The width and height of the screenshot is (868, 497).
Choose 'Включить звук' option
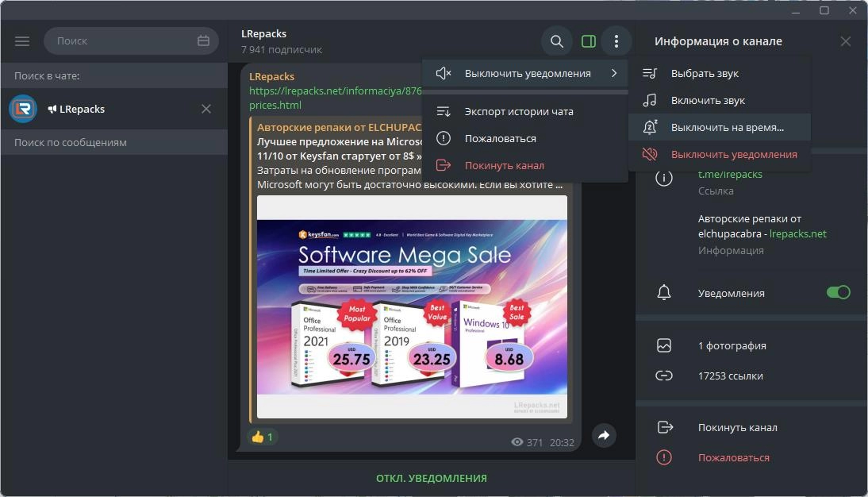(x=719, y=100)
